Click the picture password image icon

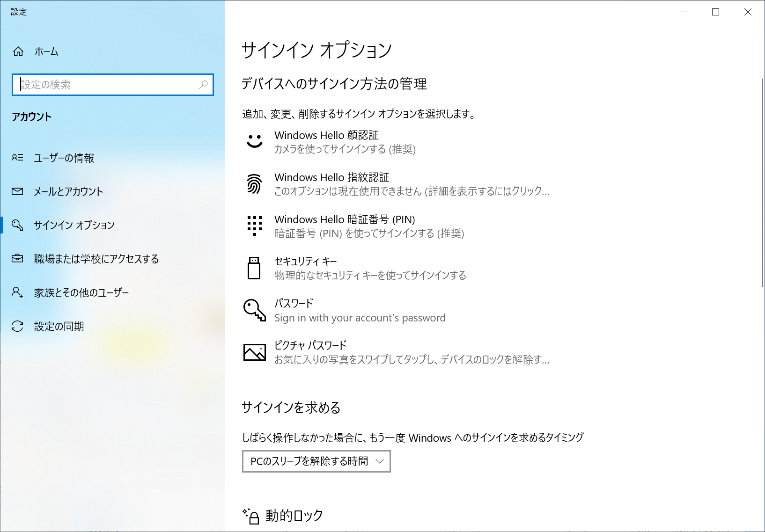click(255, 352)
